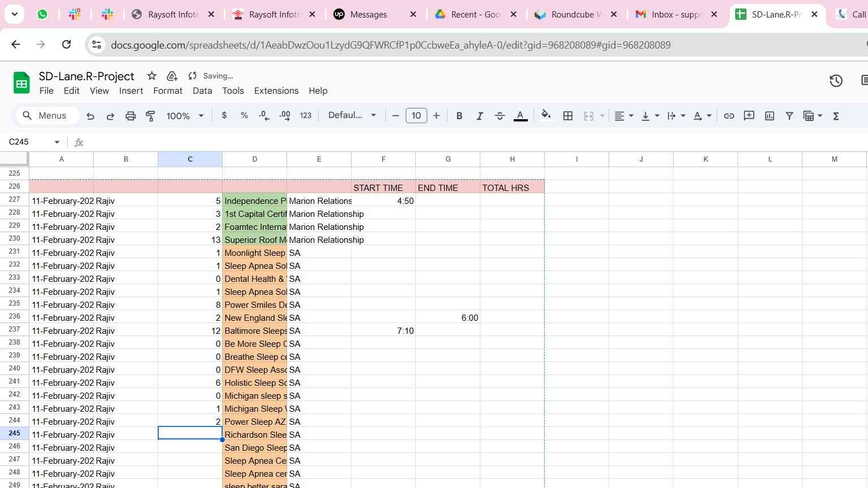Viewport: 868px width, 488px height.
Task: Close the Messages browser tab
Action: point(413,14)
